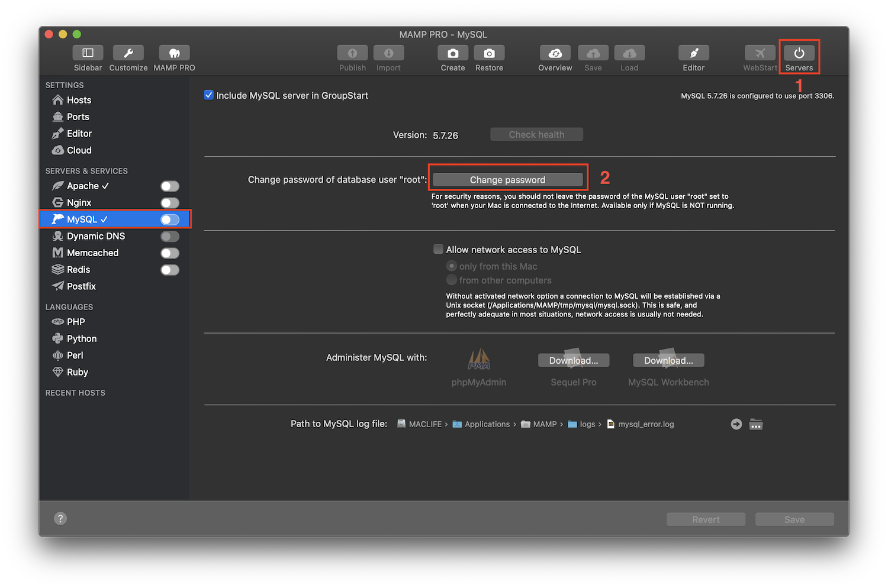This screenshot has height=588, width=888.
Task: Uncheck Include MySQL server in GroupStart
Action: [x=208, y=95]
